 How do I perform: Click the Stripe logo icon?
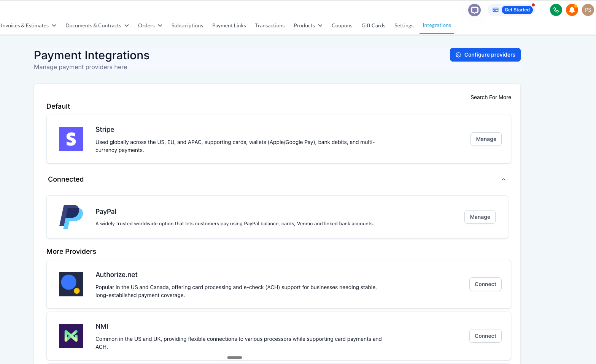click(71, 139)
